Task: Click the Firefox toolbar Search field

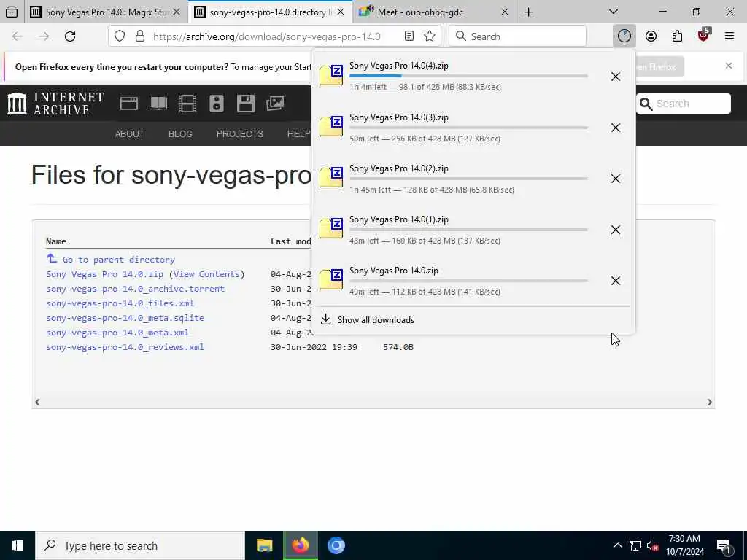Action: tap(517, 36)
